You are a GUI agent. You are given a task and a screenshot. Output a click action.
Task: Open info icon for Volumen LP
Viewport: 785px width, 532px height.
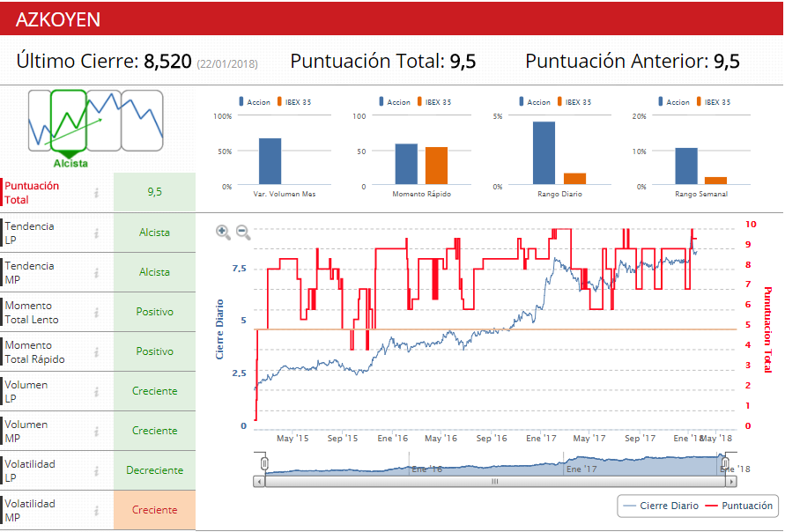tap(96, 391)
